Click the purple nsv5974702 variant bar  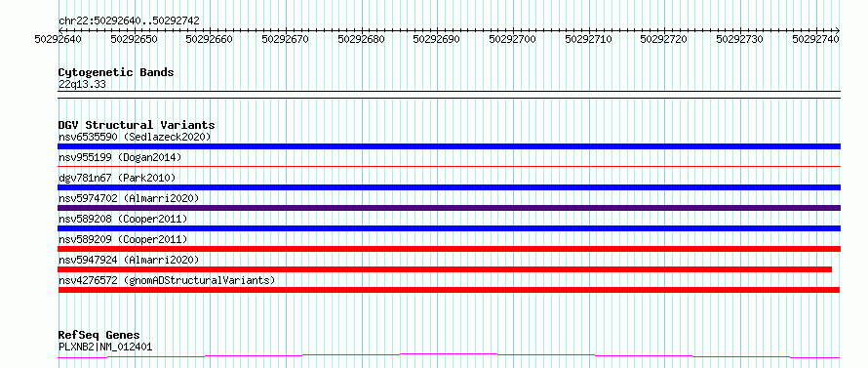(449, 208)
